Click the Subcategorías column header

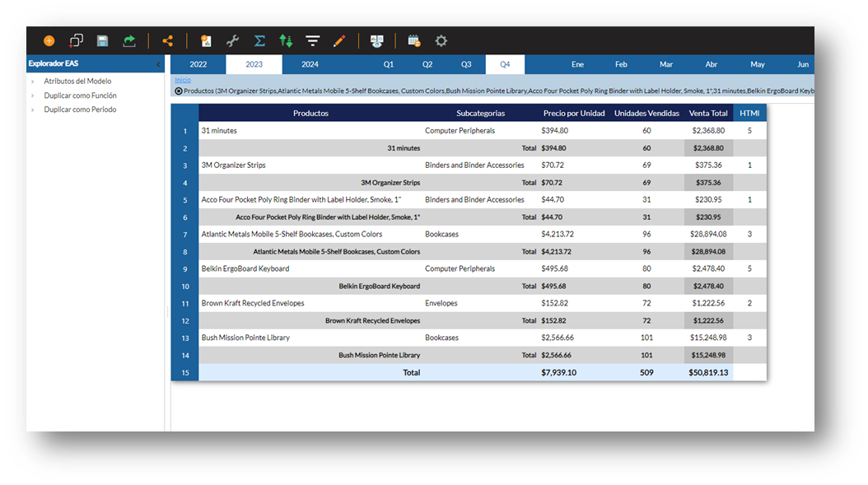(480, 113)
